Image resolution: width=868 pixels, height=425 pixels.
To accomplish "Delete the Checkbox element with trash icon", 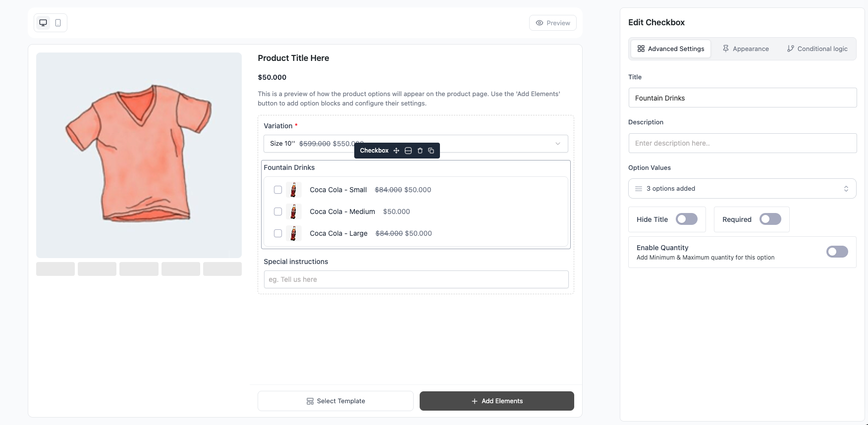I will (x=420, y=151).
